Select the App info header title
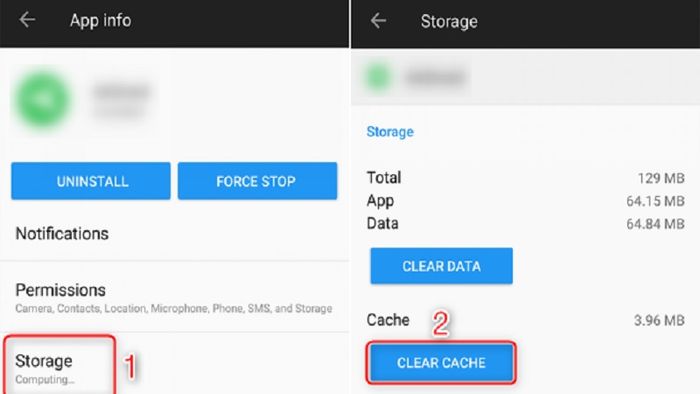Screen dimensions: 700x394 click(x=100, y=21)
